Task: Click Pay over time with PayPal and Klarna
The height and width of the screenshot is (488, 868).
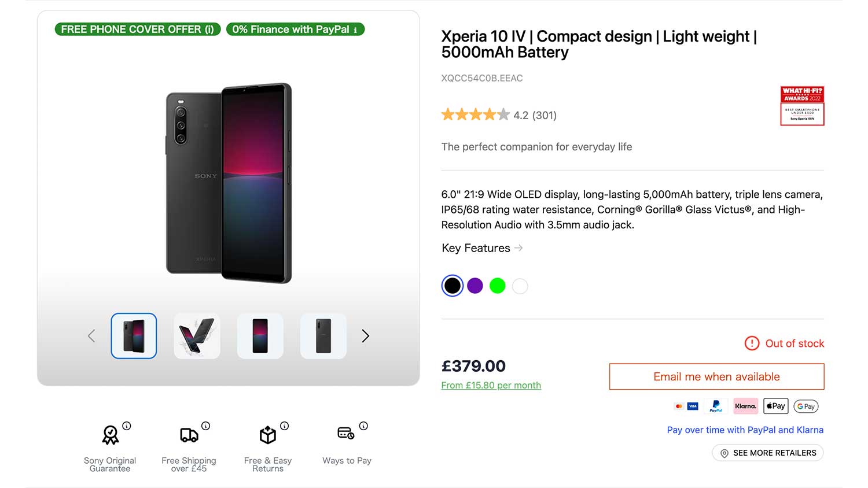Action: tap(745, 430)
